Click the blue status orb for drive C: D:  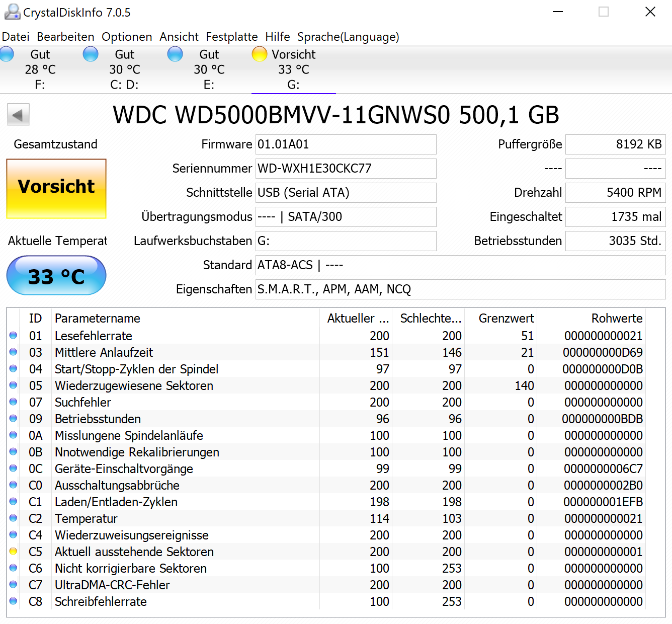[x=91, y=54]
